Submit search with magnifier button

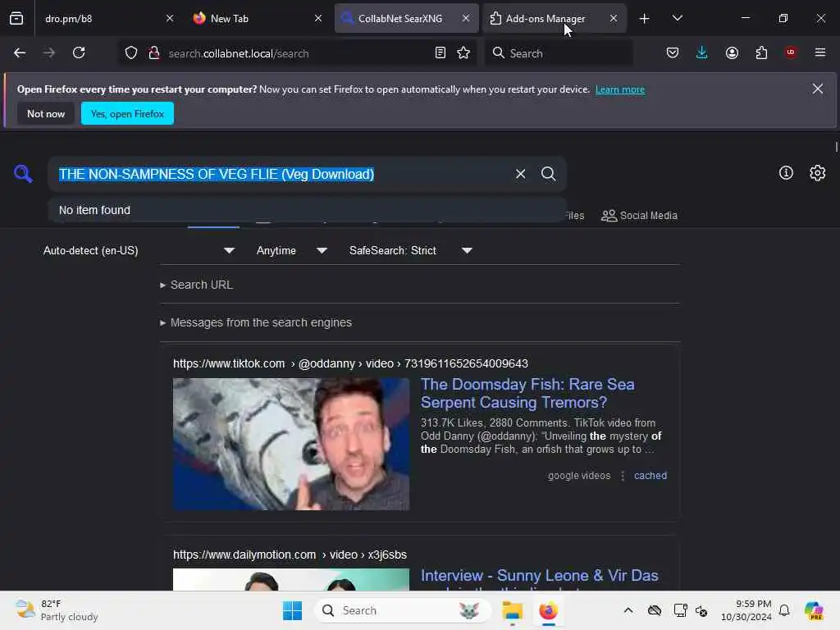click(x=549, y=174)
